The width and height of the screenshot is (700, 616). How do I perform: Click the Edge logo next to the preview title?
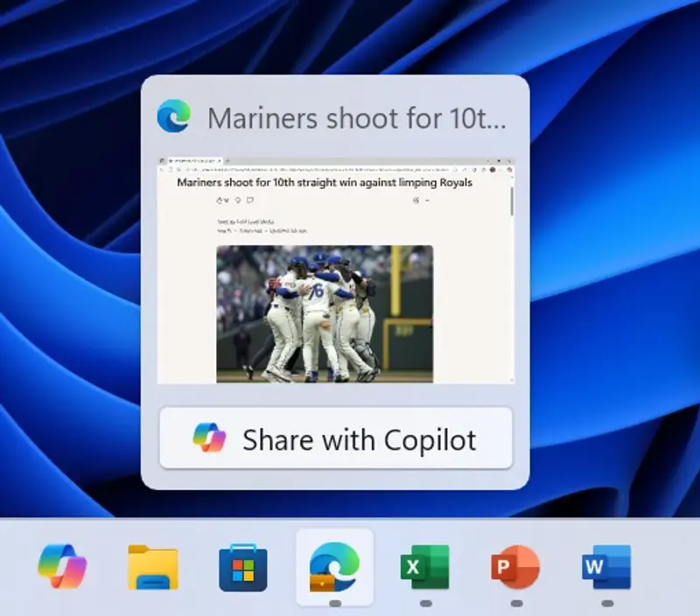tap(175, 115)
